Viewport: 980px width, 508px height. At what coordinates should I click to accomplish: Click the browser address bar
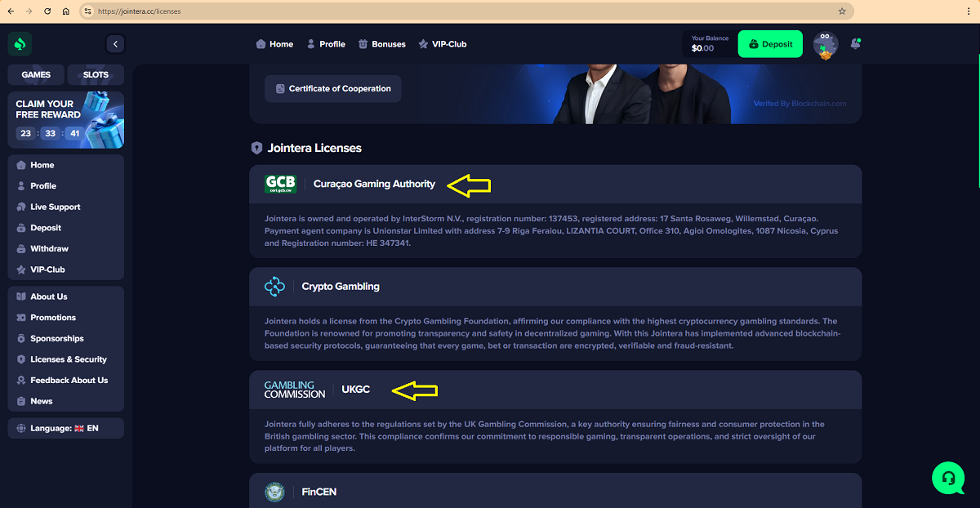pyautogui.click(x=465, y=11)
